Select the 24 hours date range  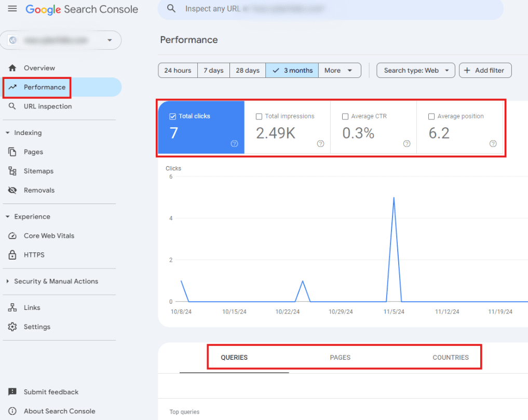click(x=178, y=71)
